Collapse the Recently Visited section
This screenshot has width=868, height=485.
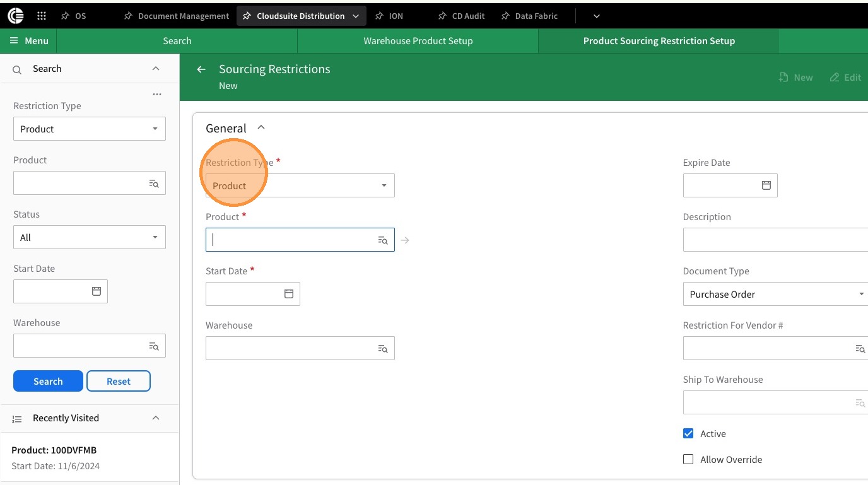click(156, 418)
